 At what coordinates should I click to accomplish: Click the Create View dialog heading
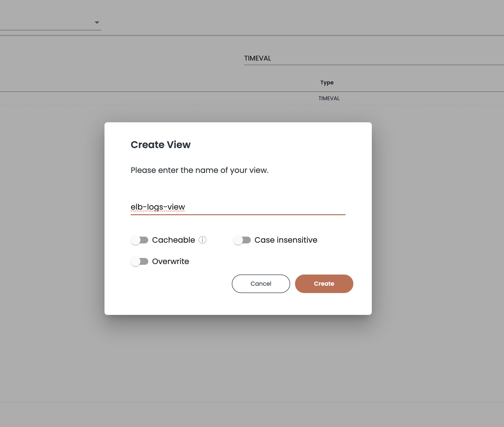[x=161, y=145]
